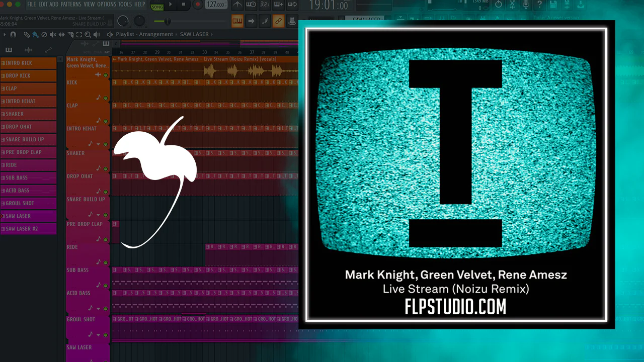Open the TOOLS menu

tap(125, 5)
